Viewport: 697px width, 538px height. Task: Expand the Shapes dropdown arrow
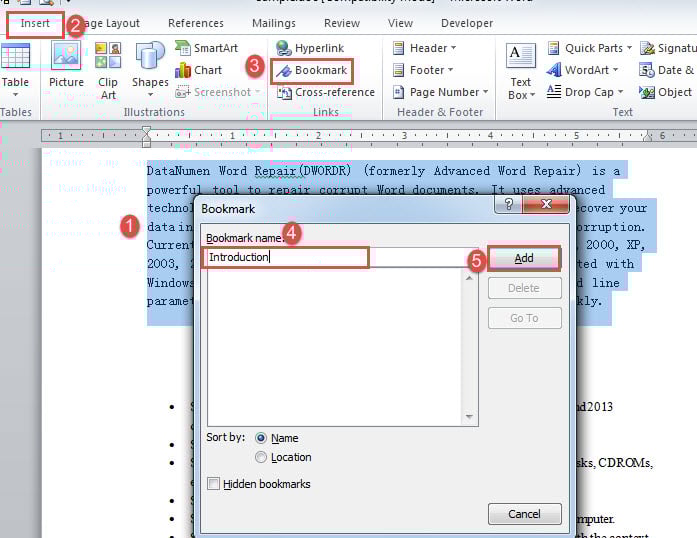coord(150,95)
